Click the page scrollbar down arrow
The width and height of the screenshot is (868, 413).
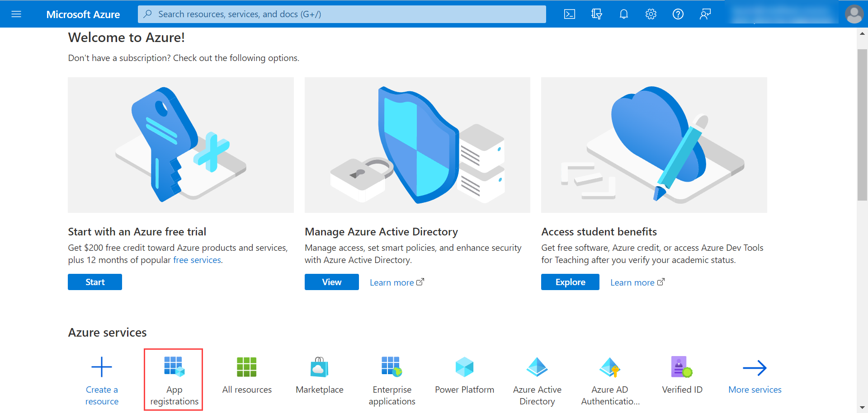862,408
